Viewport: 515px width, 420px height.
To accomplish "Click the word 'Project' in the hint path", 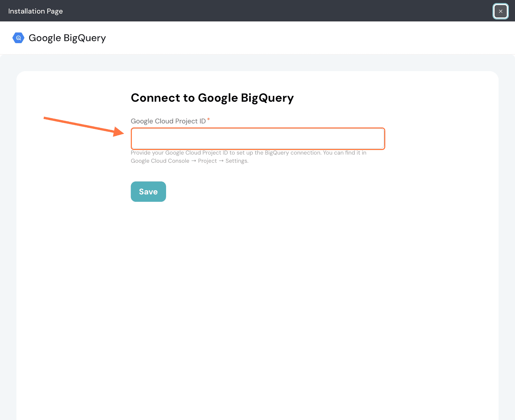I will click(x=207, y=161).
